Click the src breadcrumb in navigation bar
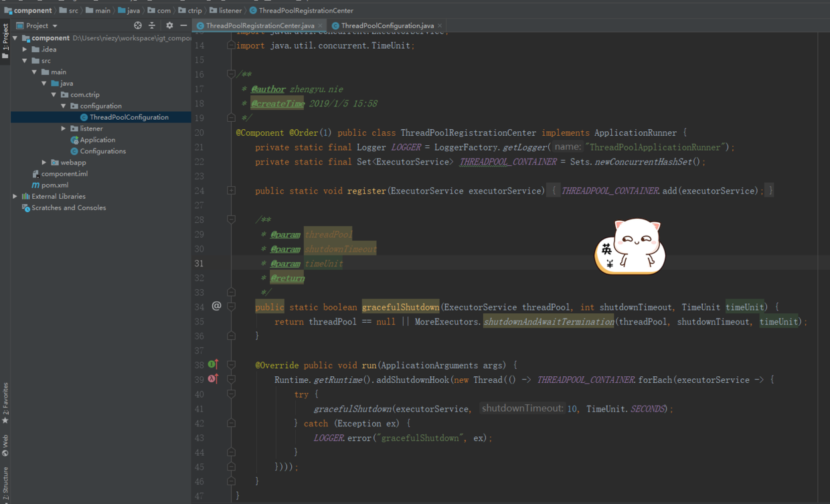This screenshot has width=830, height=504. tap(68, 11)
